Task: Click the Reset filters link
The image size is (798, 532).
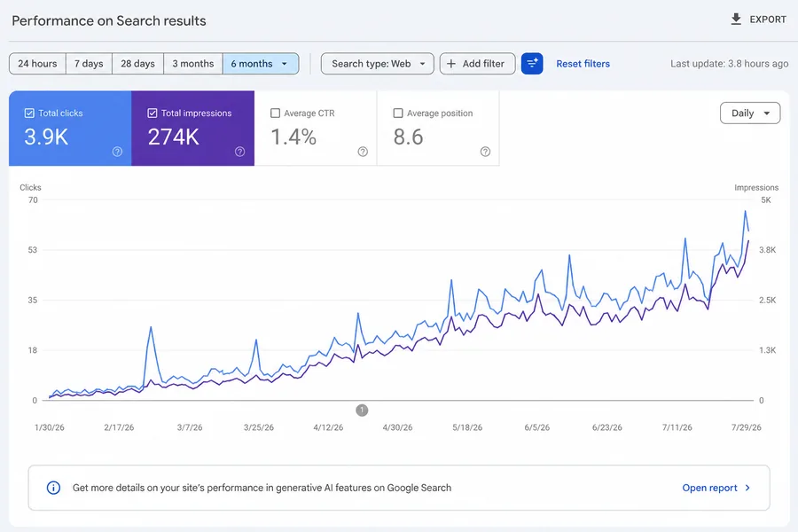Action: point(583,64)
